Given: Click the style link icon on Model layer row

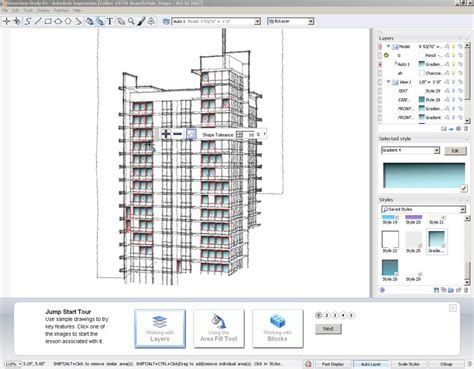Looking at the screenshot, I should (447, 46).
